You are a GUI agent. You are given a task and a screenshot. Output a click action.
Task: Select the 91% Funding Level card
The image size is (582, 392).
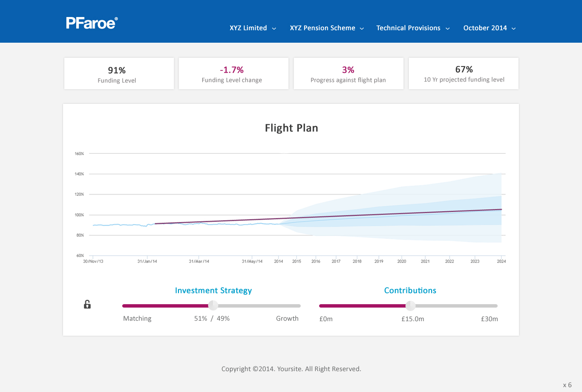point(119,74)
